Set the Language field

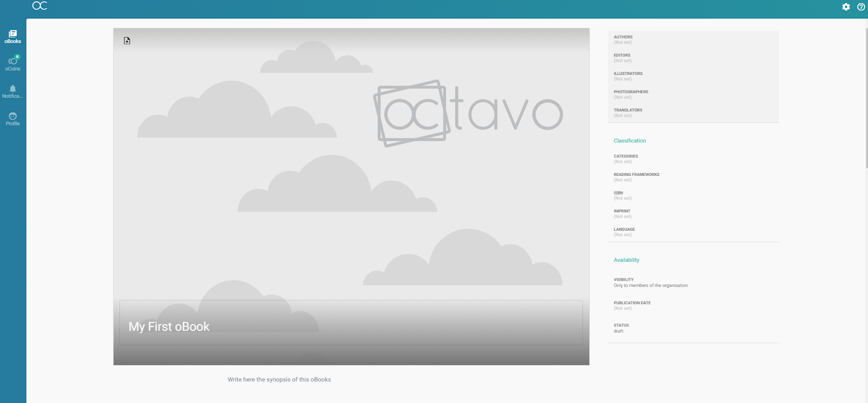point(693,232)
